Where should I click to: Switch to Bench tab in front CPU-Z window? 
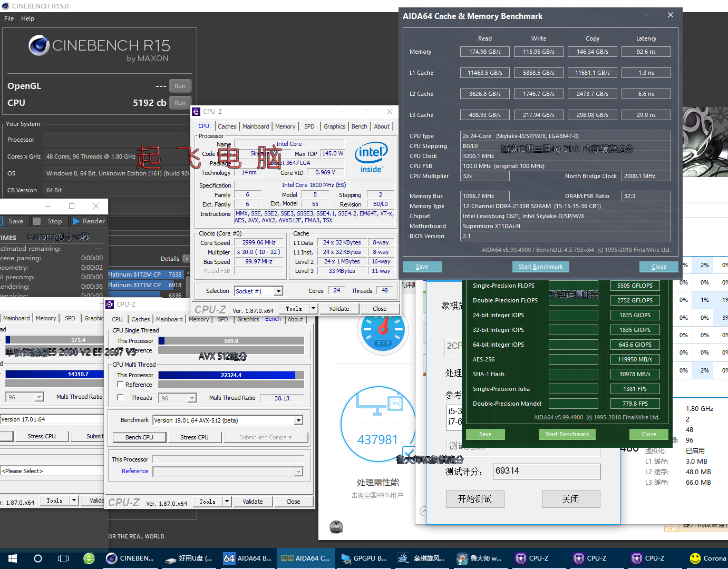click(360, 126)
